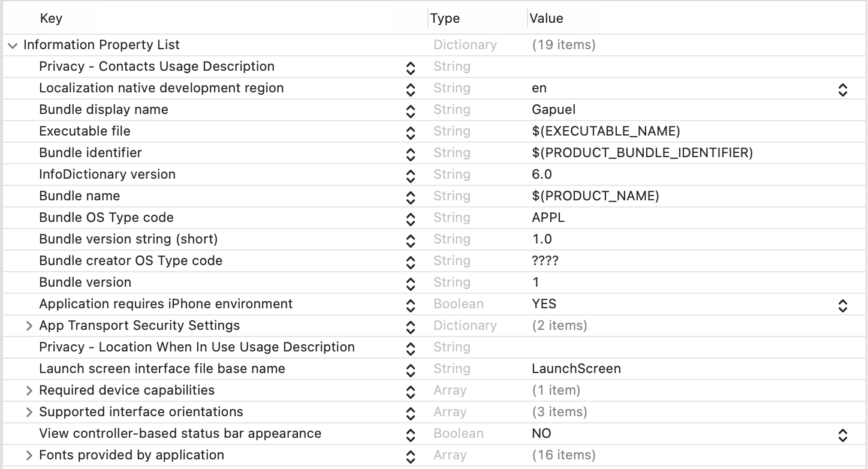Open key stepper for Launch screen interface file
The height and width of the screenshot is (469, 868).
pos(411,370)
